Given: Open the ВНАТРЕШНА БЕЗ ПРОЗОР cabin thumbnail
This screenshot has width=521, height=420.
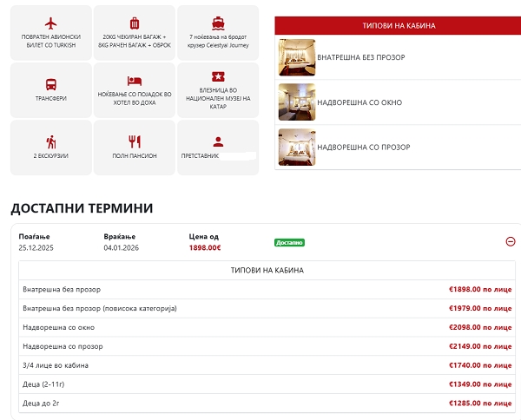Looking at the screenshot, I should click(x=296, y=57).
